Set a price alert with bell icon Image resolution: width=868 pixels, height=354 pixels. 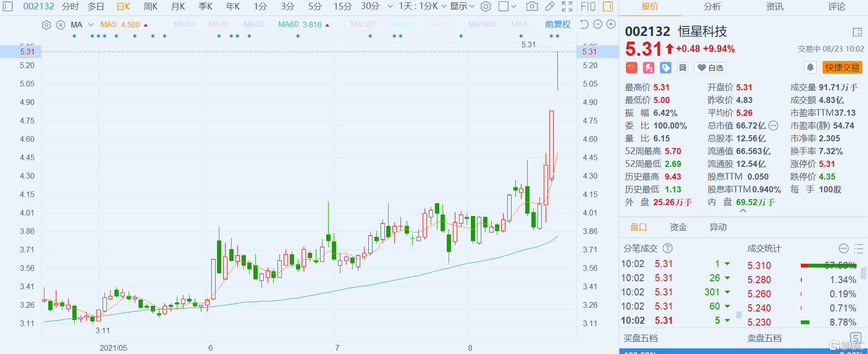(810, 68)
